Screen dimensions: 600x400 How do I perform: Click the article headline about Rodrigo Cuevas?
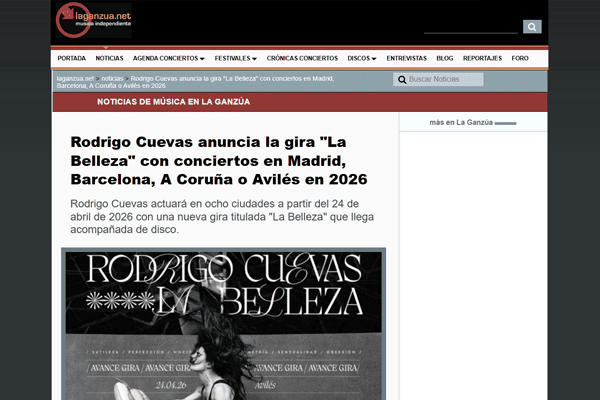click(x=219, y=161)
